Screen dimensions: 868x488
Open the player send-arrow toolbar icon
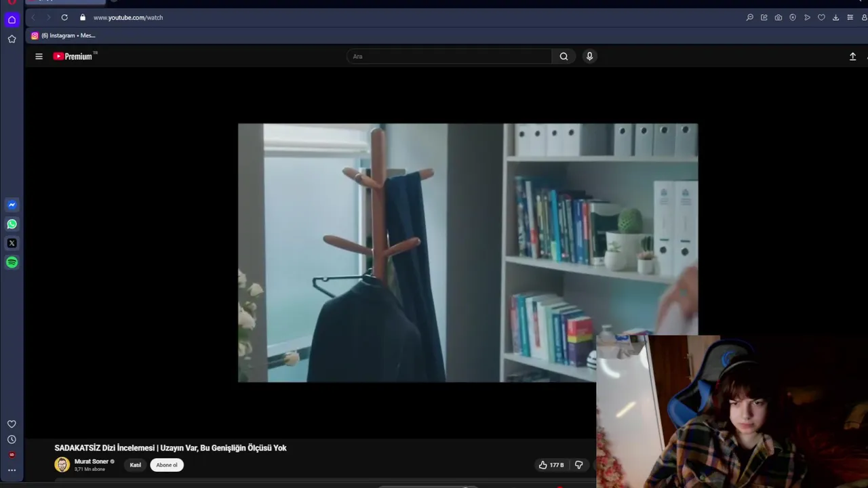[x=807, y=18]
